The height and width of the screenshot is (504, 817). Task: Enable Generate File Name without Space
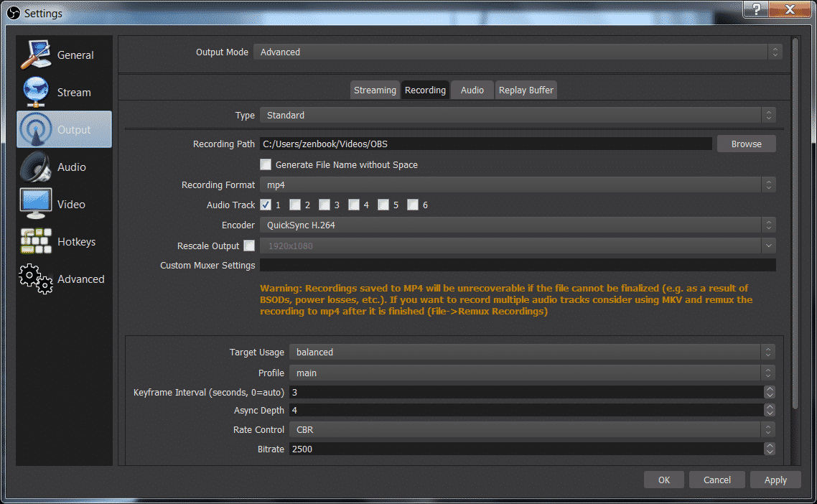click(x=266, y=164)
